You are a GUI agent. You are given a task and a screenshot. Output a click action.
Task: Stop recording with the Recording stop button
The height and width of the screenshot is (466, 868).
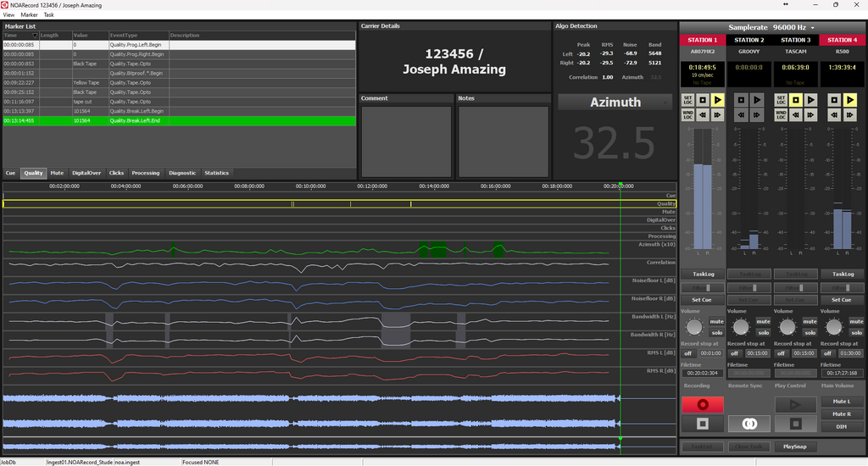[702, 423]
